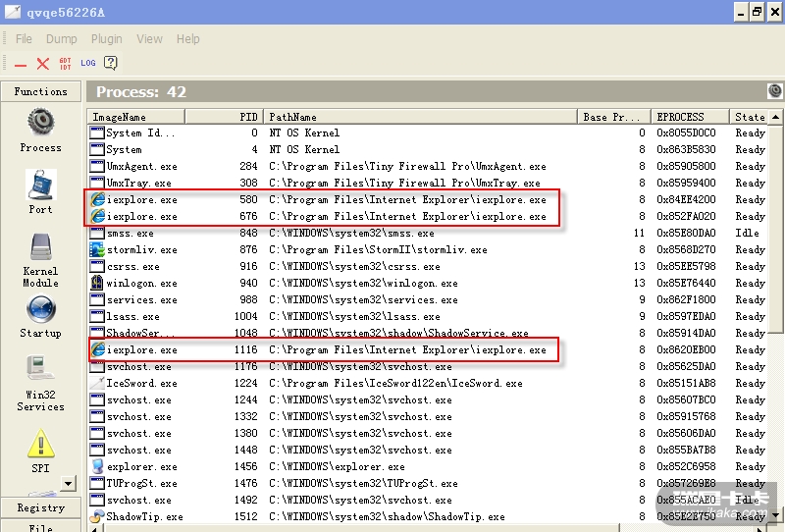Select the System Id... process row

(x=428, y=133)
